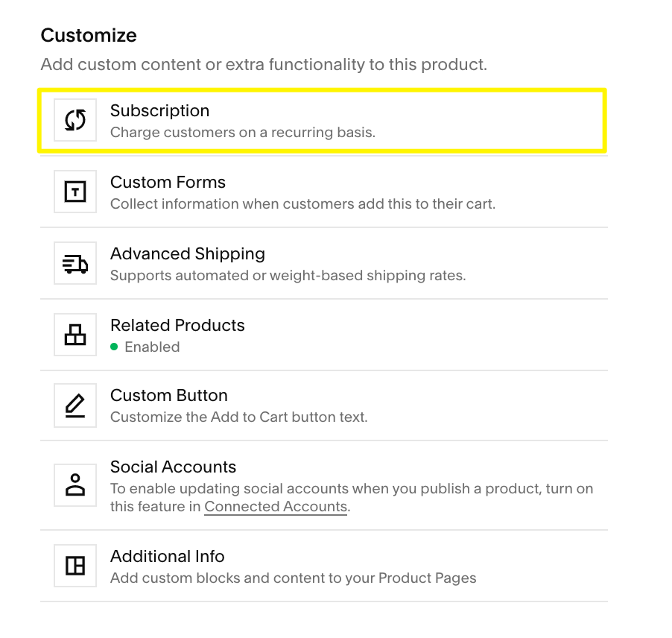Follow the Connected Accounts link
The height and width of the screenshot is (638, 672).
click(x=276, y=507)
